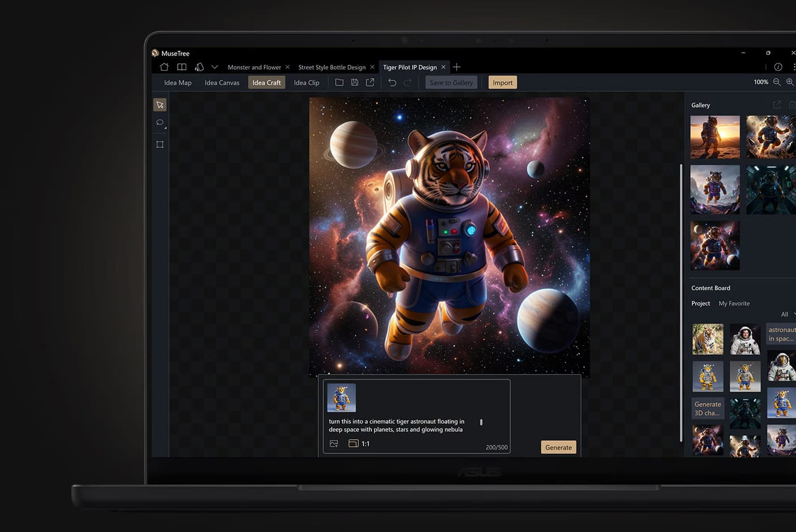Image resolution: width=796 pixels, height=532 pixels.
Task: Click the export icon beside save
Action: click(370, 82)
